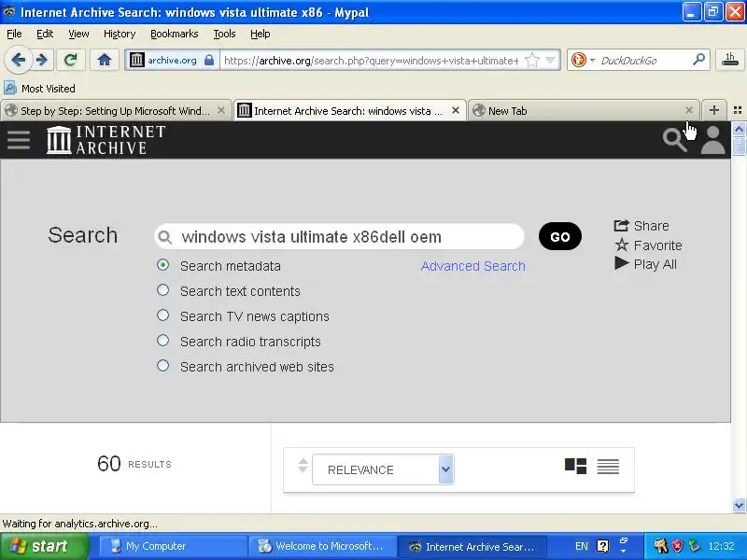
Task: Select Search metadata radio option
Action: tap(162, 265)
